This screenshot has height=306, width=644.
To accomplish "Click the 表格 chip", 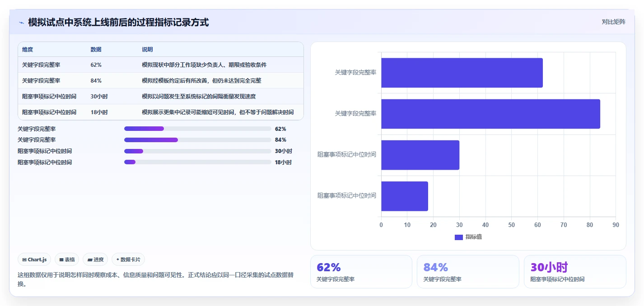I will 67,260.
